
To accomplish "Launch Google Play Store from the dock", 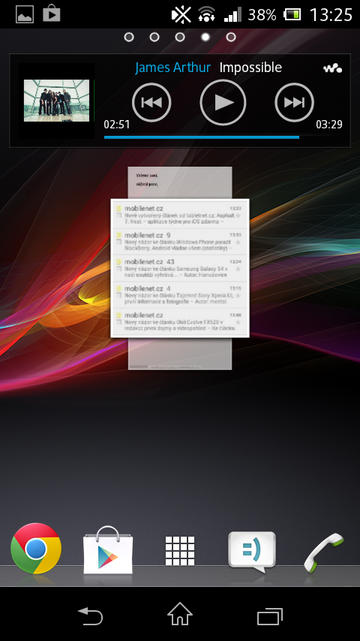I will 108,550.
